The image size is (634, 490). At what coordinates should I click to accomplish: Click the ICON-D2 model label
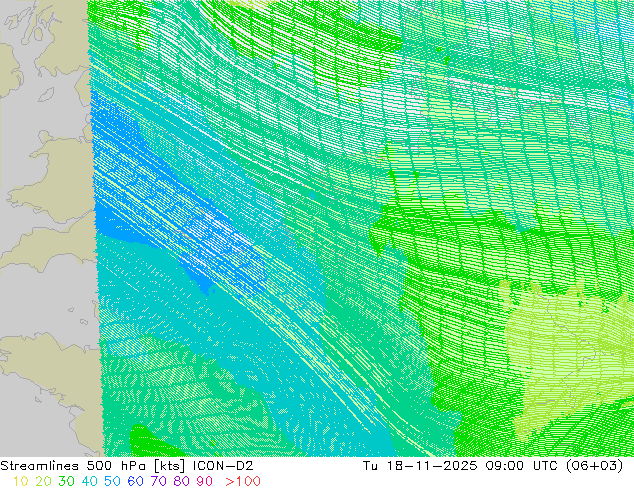click(x=223, y=466)
